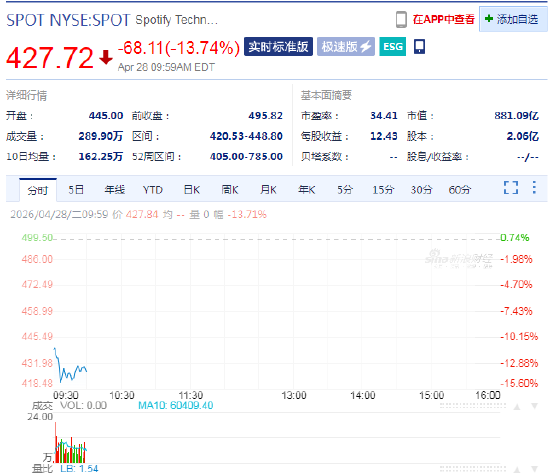This screenshot has height=474, width=550.
Task: Select the 实时标准版 button
Action: coord(278,47)
